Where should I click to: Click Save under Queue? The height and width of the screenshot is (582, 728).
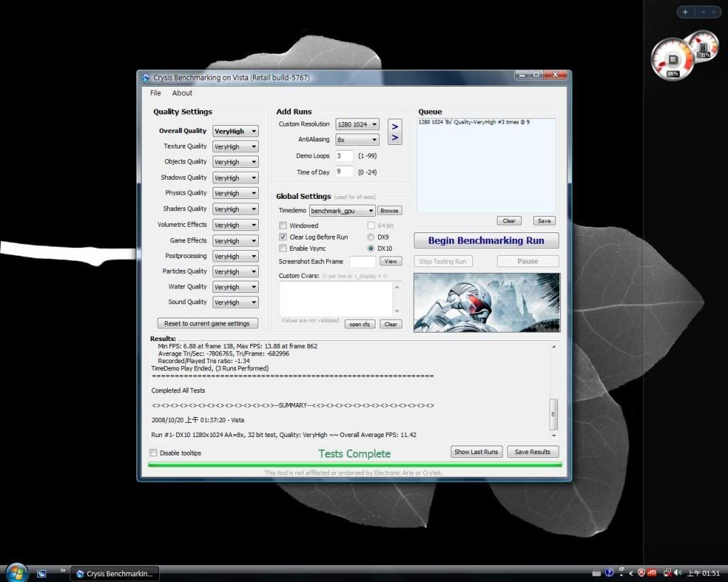coord(544,221)
